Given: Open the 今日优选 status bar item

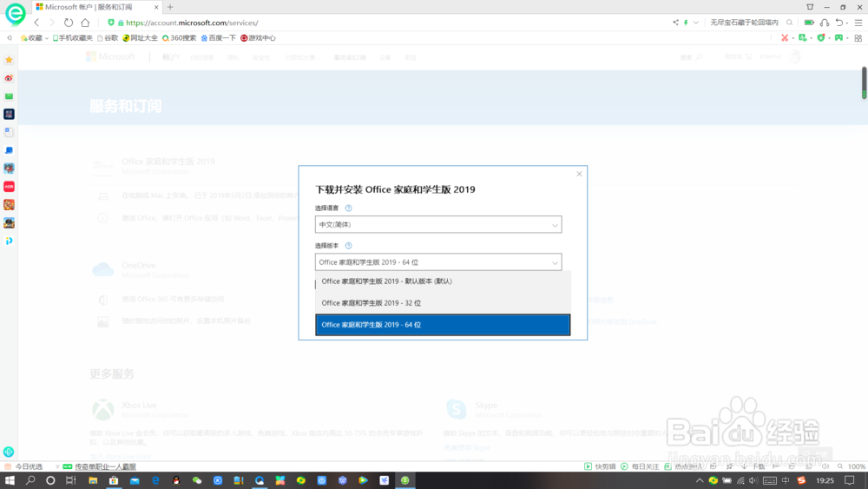Looking at the screenshot, I should pyautogui.click(x=23, y=466).
